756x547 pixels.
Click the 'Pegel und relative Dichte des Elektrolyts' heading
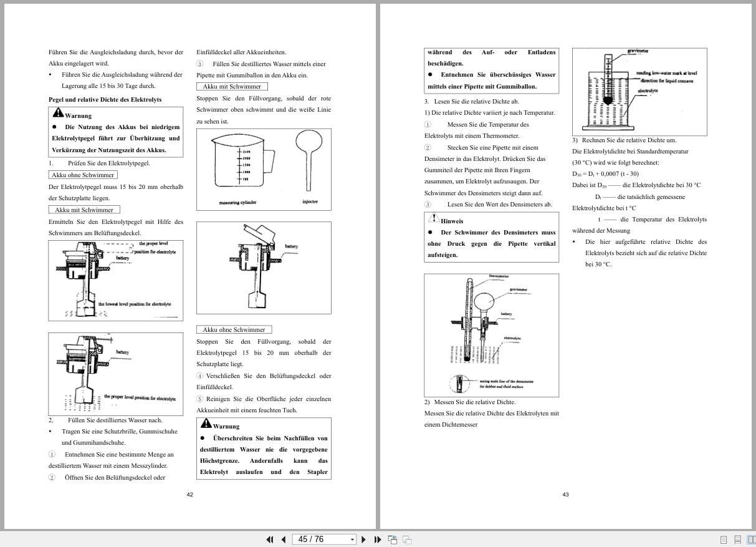click(x=105, y=99)
